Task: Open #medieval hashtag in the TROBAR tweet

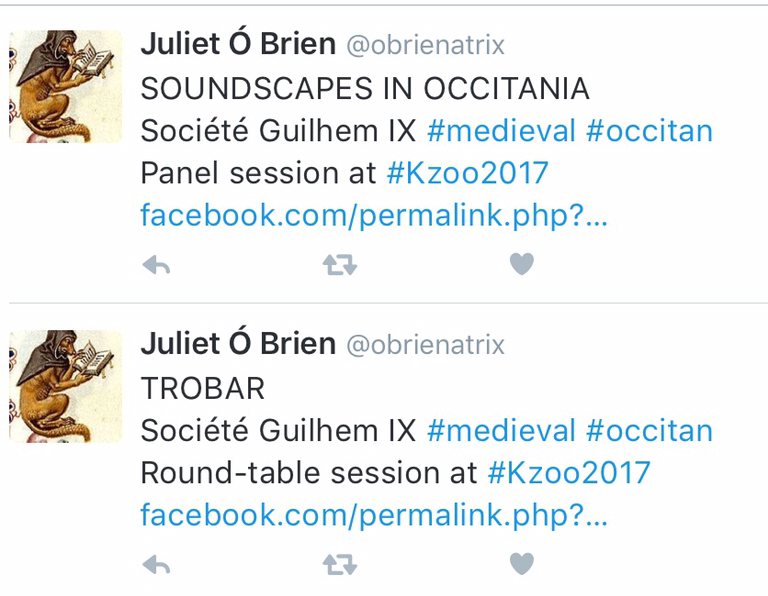Action: click(x=501, y=430)
